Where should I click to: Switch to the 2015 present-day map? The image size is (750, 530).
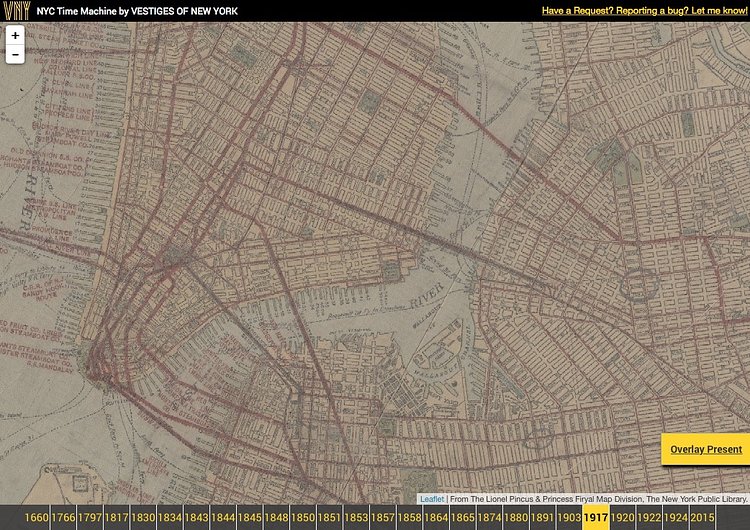coord(703,517)
